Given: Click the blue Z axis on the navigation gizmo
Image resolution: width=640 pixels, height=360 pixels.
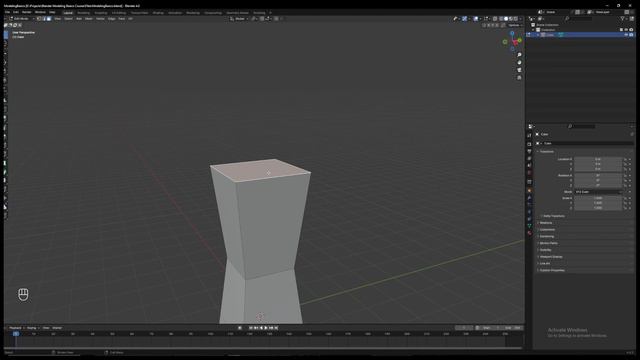Looking at the screenshot, I should (x=512, y=33).
